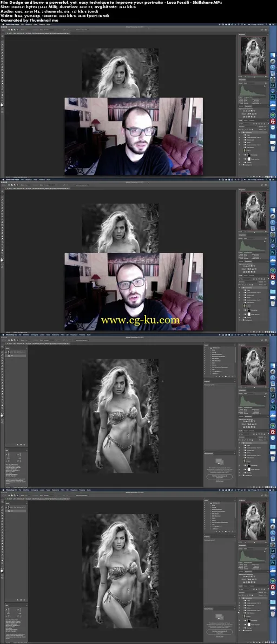Click play action button in Actions panel, third frame

tap(222, 376)
